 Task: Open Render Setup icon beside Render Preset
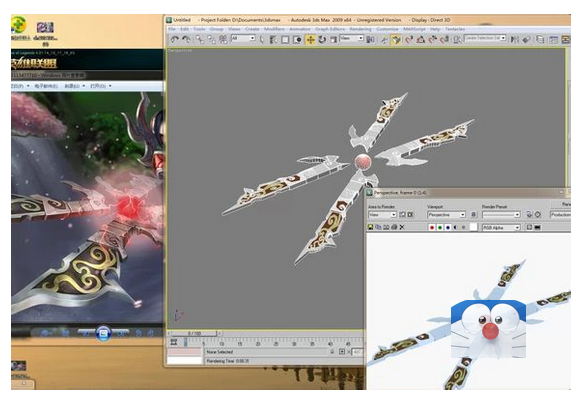529,215
